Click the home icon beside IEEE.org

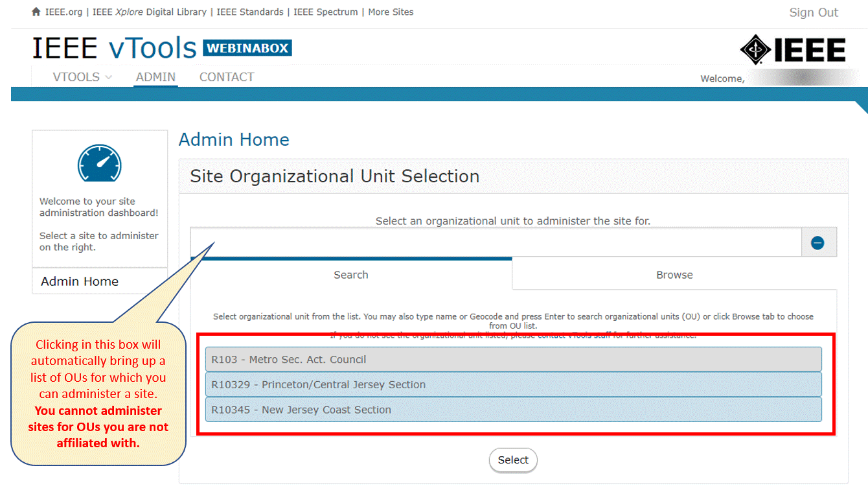[x=36, y=12]
